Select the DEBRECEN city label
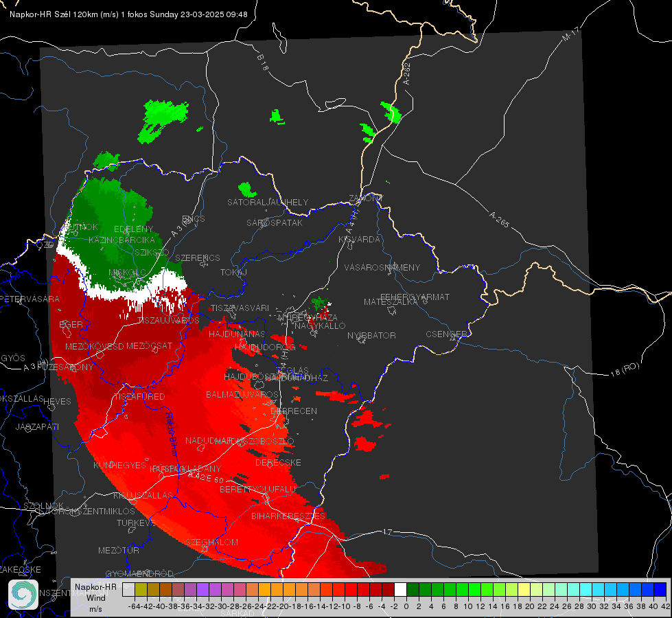 (294, 411)
